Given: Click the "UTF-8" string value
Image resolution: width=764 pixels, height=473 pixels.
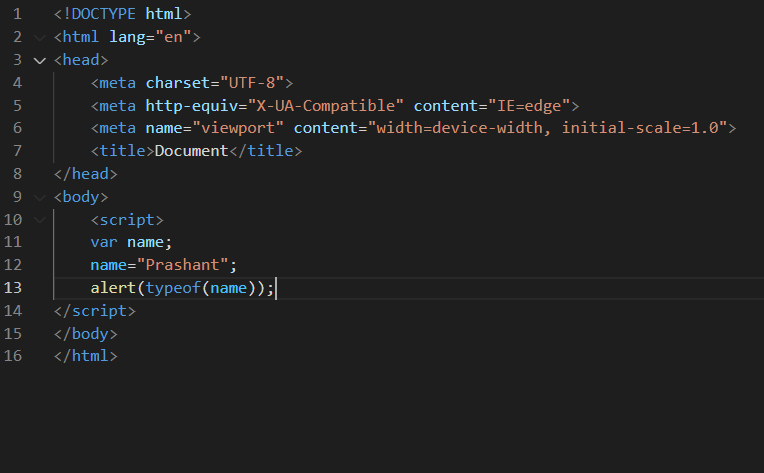Looking at the screenshot, I should click(x=252, y=83).
